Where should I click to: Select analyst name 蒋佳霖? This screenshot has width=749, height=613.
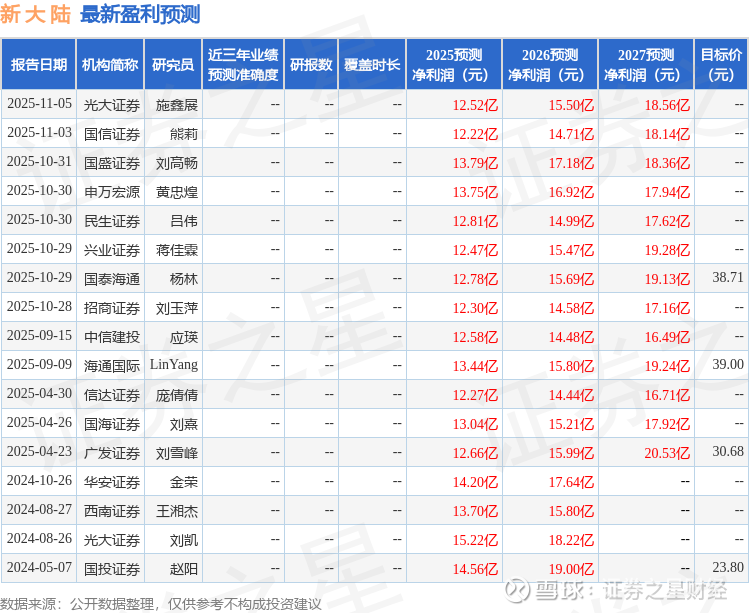tap(177, 250)
